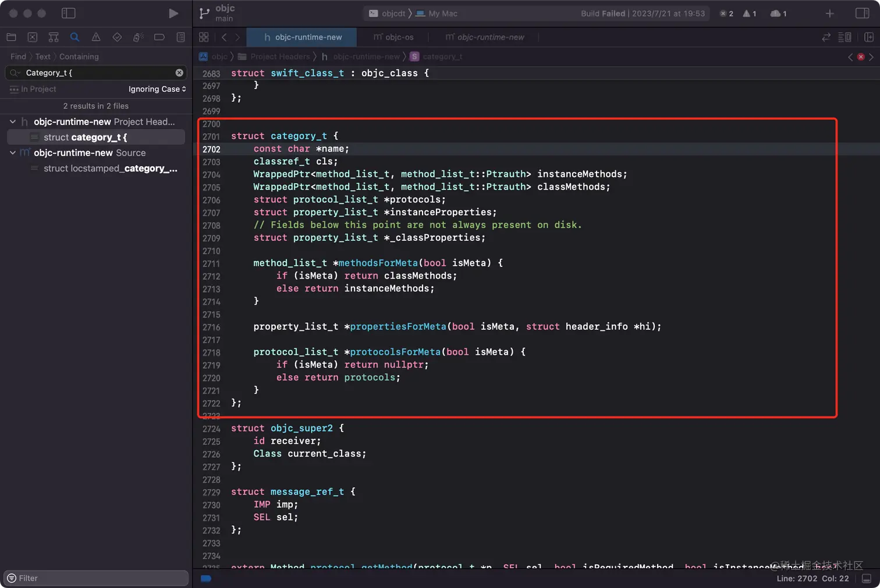Select the Find navigator magnifier icon

[x=74, y=37]
